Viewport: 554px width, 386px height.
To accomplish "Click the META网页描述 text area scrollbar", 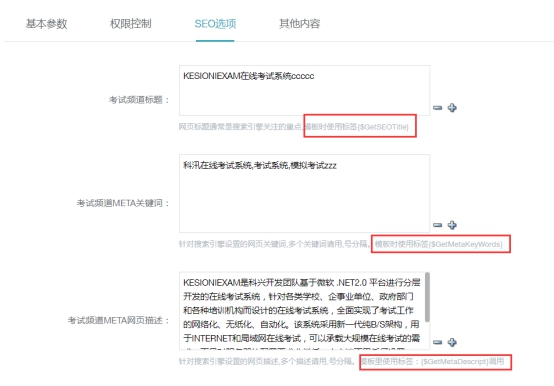I will coord(427,297).
